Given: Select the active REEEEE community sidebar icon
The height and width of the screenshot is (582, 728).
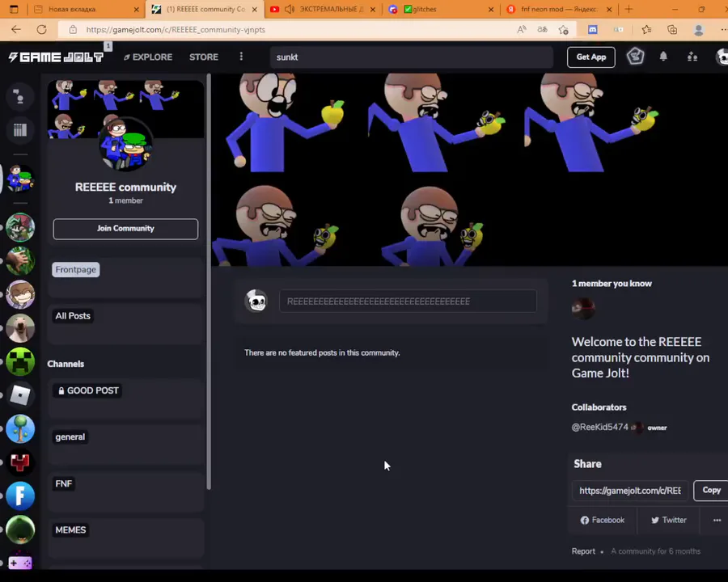Looking at the screenshot, I should [20, 179].
